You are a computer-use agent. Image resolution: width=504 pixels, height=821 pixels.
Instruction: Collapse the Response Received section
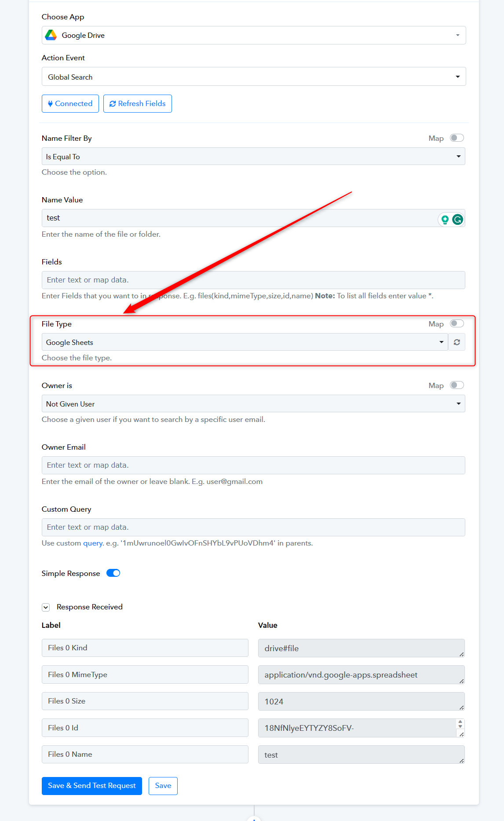click(46, 607)
